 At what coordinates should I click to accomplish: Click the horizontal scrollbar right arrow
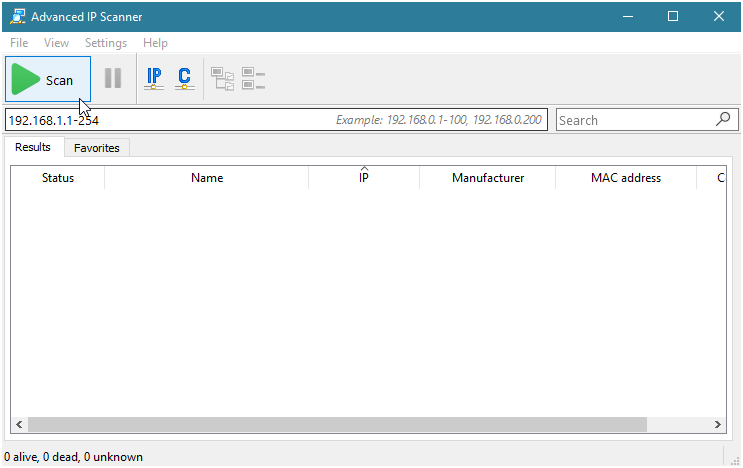pos(717,425)
